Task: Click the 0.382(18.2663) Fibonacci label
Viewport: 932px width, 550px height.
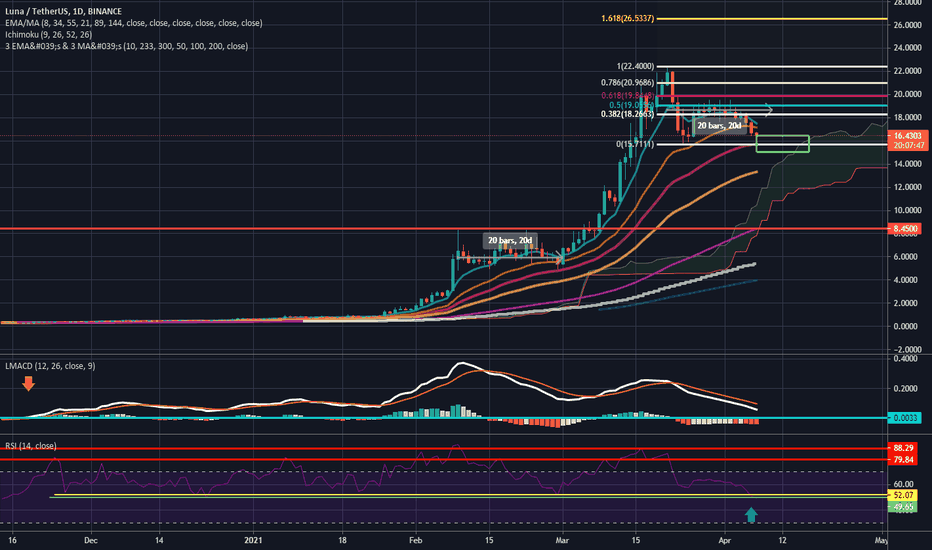Action: pos(627,114)
